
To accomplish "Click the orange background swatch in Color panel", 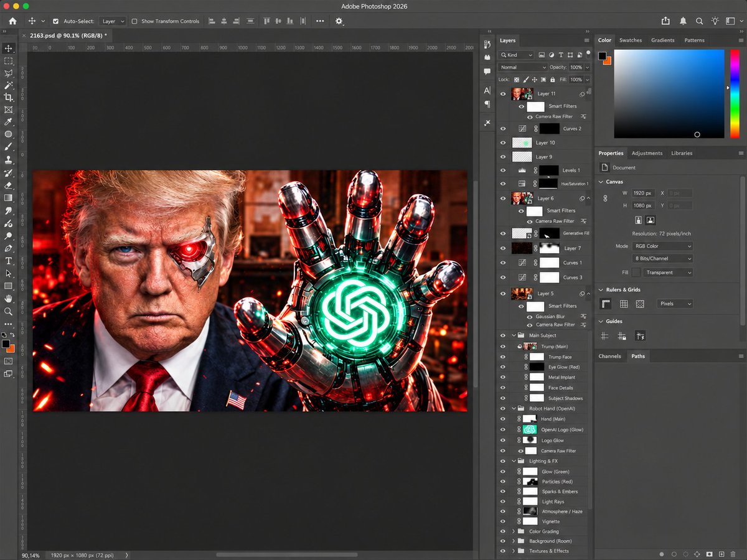I will pyautogui.click(x=607, y=60).
